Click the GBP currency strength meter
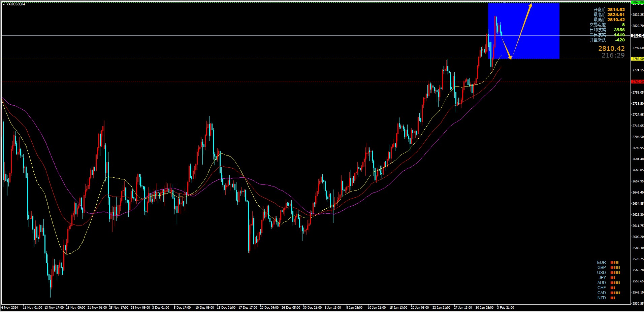The height and width of the screenshot is (312, 644). [x=608, y=268]
